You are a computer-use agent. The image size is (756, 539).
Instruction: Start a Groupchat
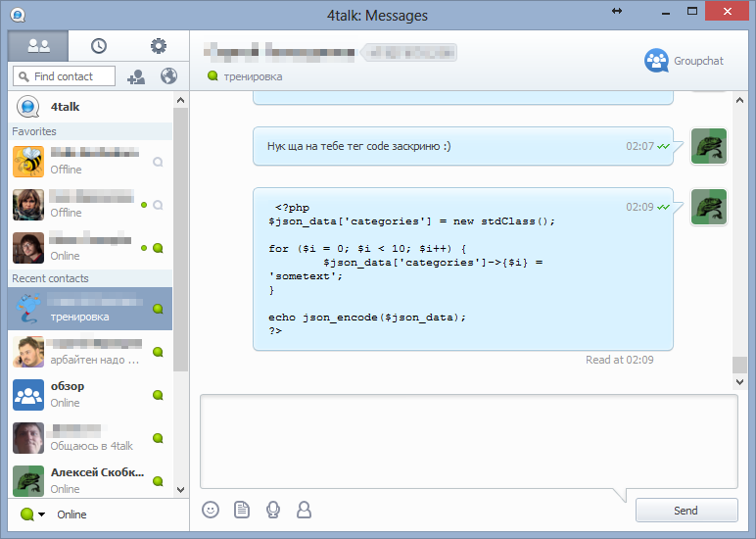point(684,61)
